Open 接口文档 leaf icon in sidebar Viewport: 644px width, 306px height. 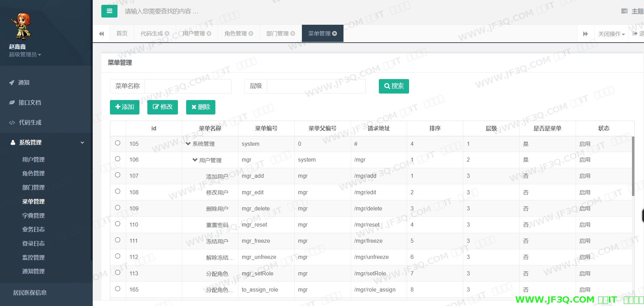[x=12, y=102]
